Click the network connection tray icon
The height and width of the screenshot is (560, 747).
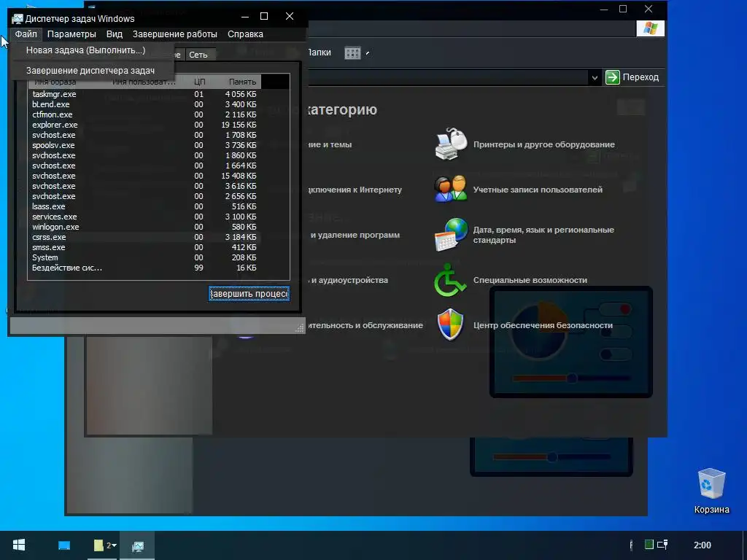pyautogui.click(x=662, y=544)
